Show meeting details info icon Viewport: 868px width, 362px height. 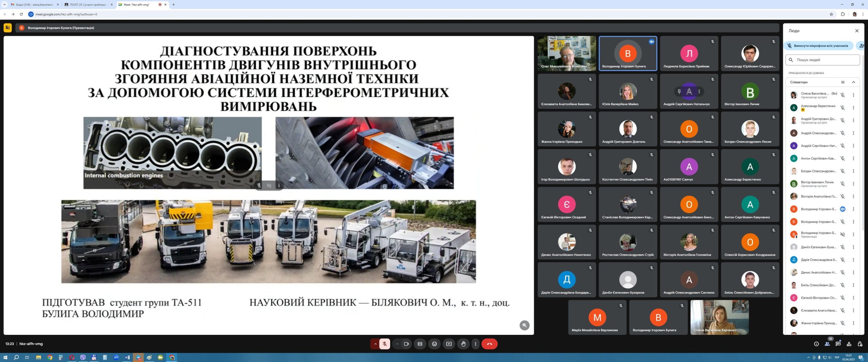(816, 344)
